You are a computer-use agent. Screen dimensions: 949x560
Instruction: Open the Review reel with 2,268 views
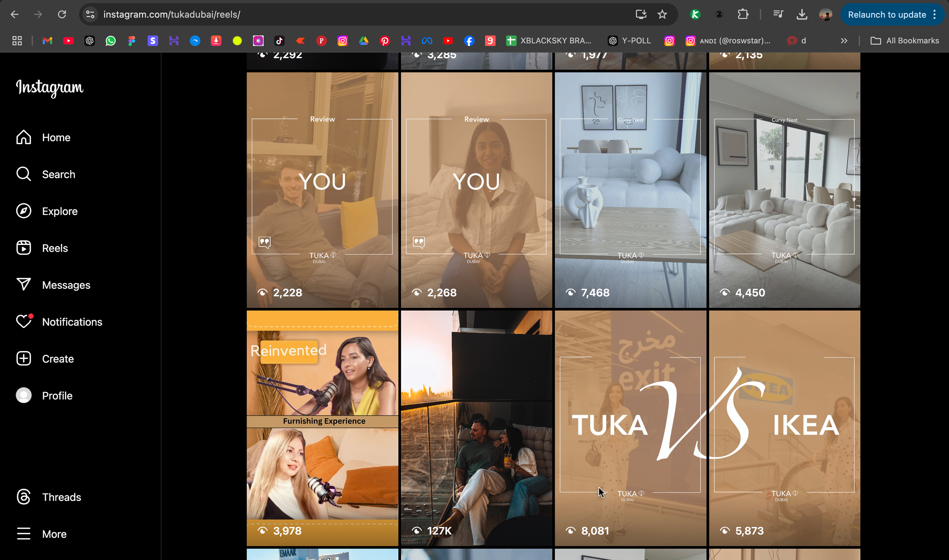pos(476,190)
